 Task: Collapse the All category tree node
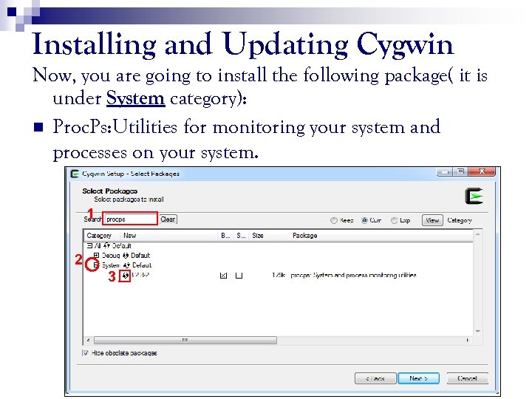89,245
